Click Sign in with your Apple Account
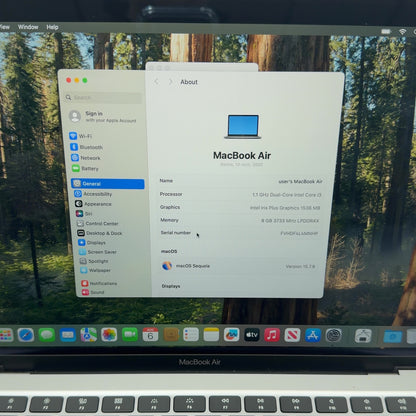The height and width of the screenshot is (416, 416). click(103, 116)
